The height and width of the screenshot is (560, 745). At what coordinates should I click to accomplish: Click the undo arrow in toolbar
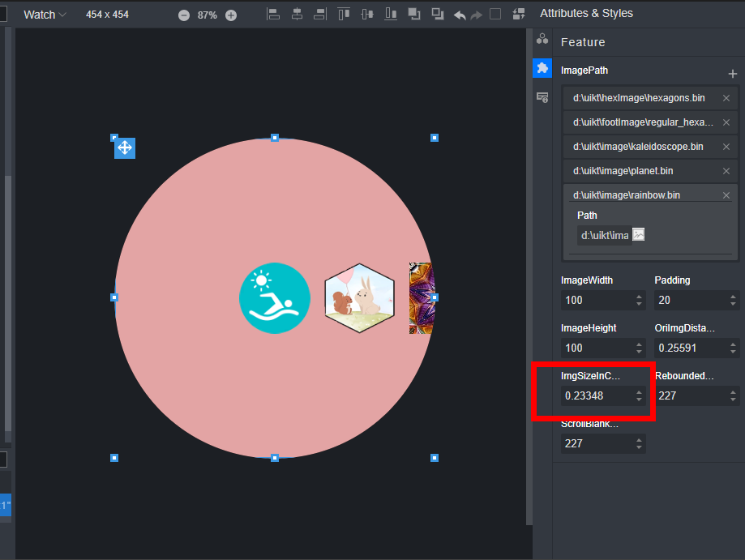(x=460, y=15)
